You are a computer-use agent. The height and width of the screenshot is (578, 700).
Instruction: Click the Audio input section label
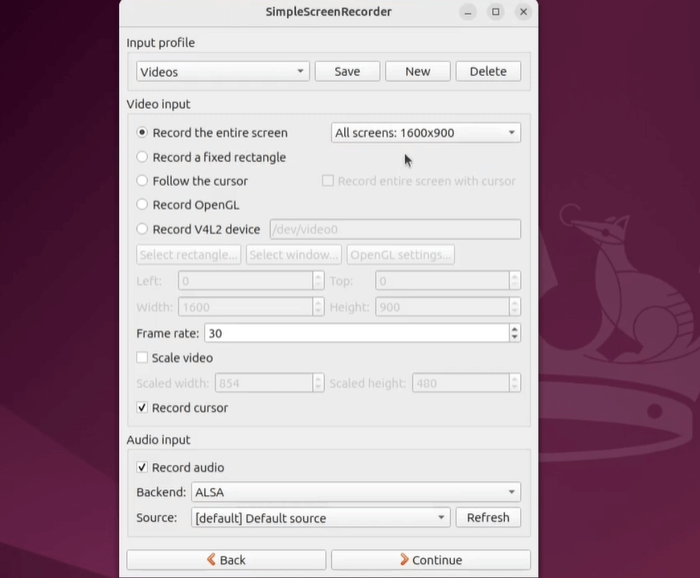pyautogui.click(x=158, y=440)
